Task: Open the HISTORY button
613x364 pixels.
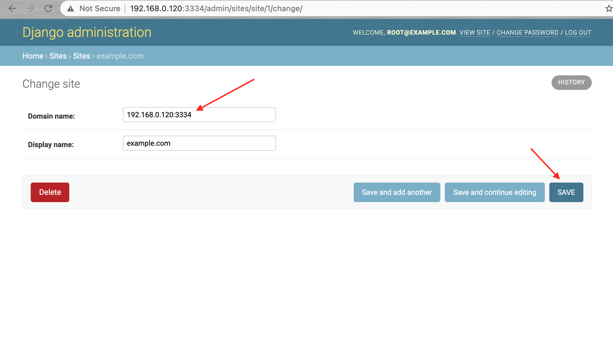Action: [571, 82]
